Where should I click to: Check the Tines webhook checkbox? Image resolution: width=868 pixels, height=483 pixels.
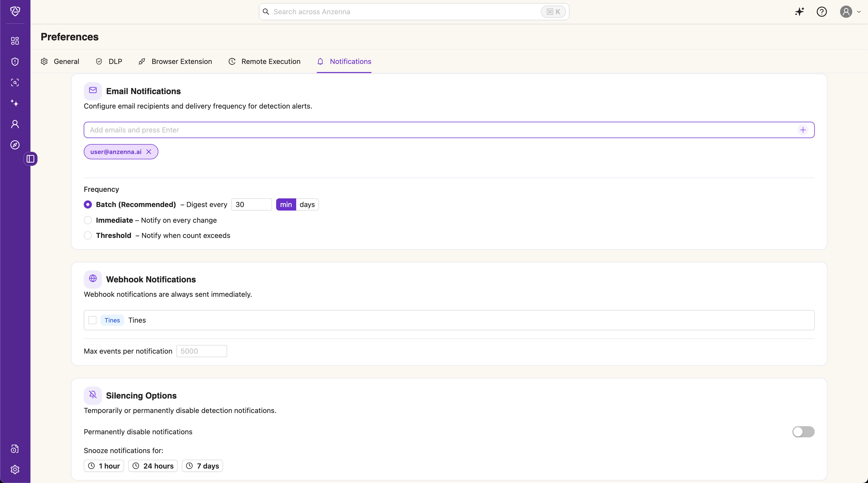coord(92,320)
